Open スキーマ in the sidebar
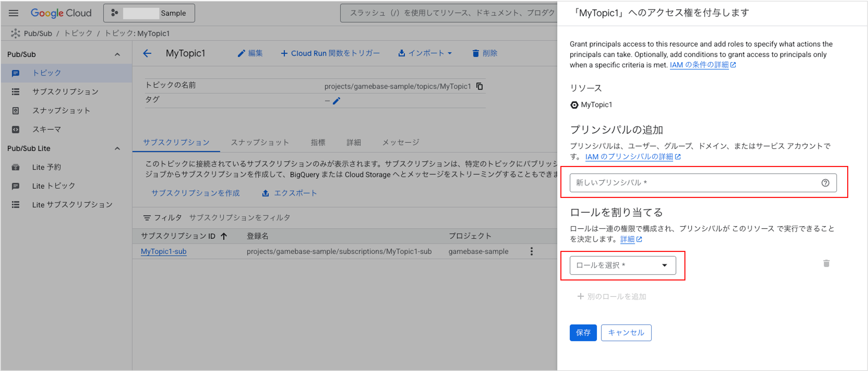 click(66, 129)
